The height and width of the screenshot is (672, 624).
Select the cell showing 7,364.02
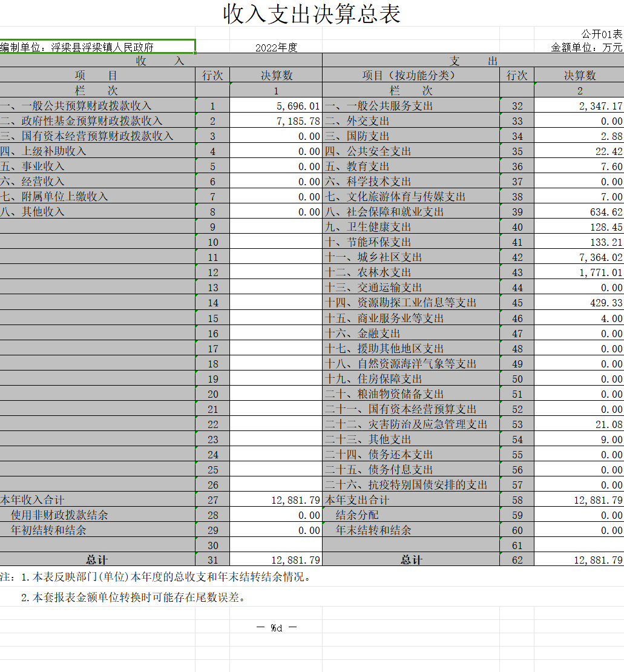[x=579, y=257]
